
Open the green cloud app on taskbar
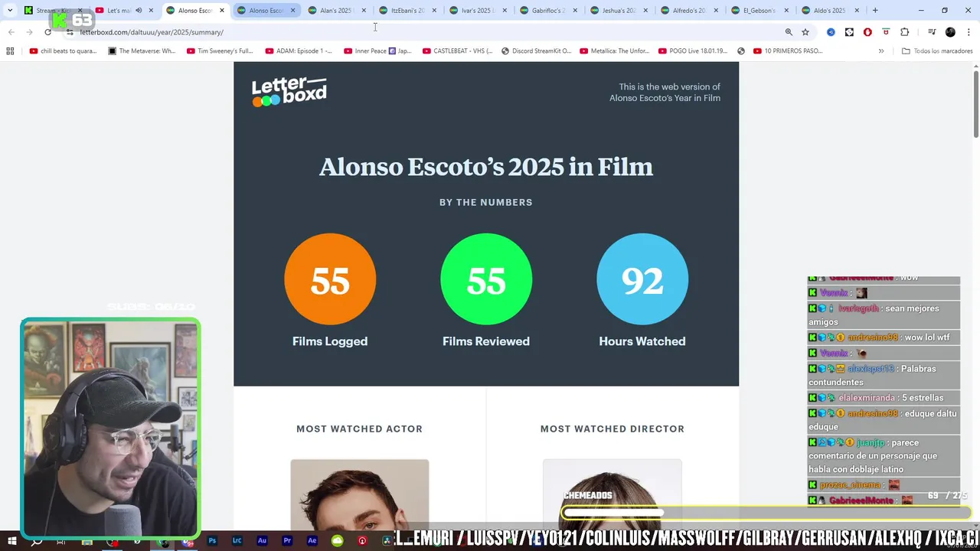tap(337, 541)
